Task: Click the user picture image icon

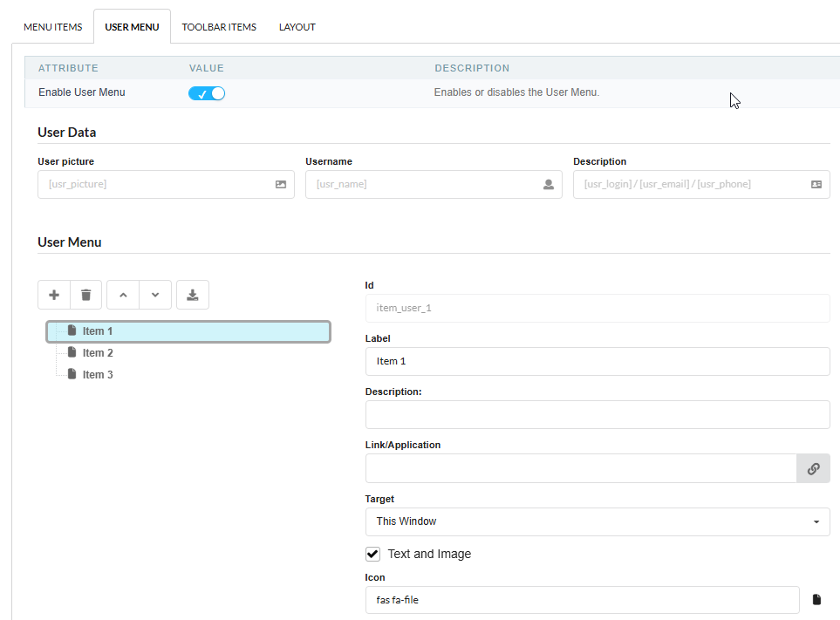Action: 280,184
